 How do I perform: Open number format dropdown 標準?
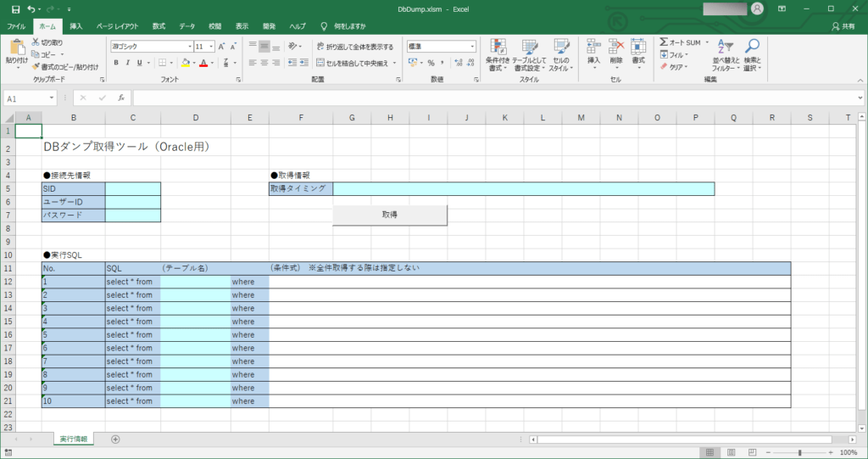point(472,47)
